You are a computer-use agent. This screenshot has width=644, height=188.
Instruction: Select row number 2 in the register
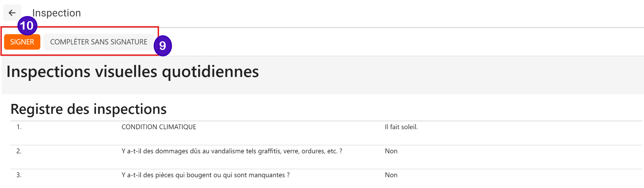[x=19, y=151]
